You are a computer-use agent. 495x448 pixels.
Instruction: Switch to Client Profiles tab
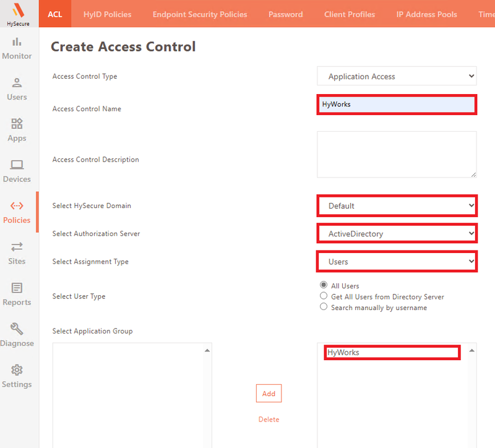(x=350, y=14)
